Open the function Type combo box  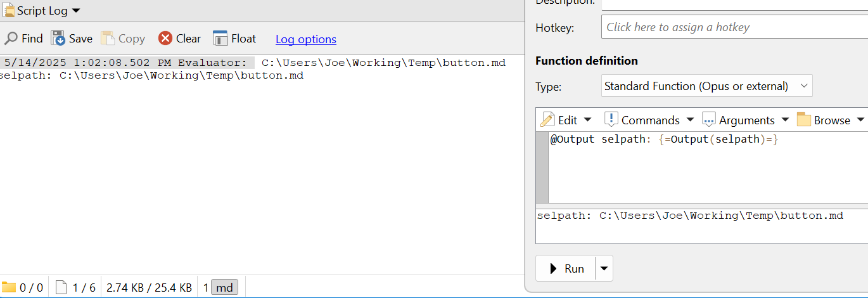pyautogui.click(x=706, y=86)
